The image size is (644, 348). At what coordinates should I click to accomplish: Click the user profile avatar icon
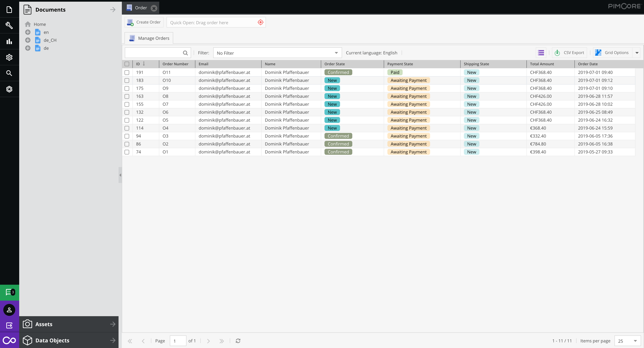click(x=9, y=310)
